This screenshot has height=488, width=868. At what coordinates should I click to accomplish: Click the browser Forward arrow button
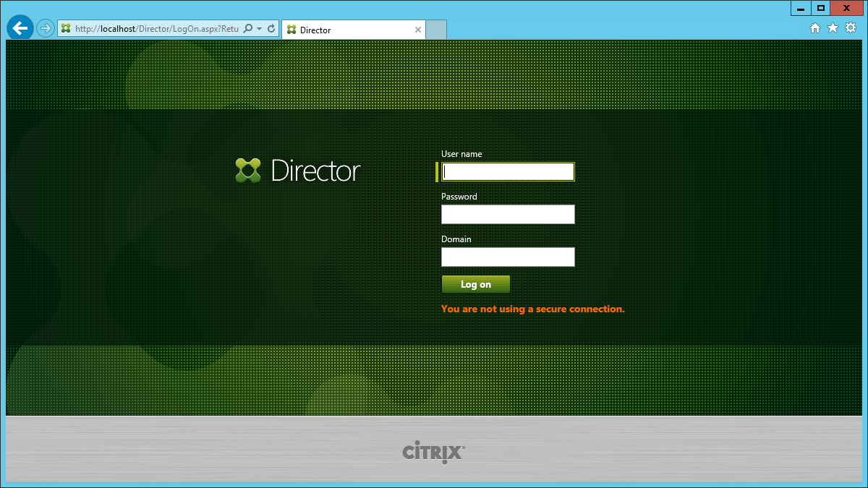(x=46, y=29)
